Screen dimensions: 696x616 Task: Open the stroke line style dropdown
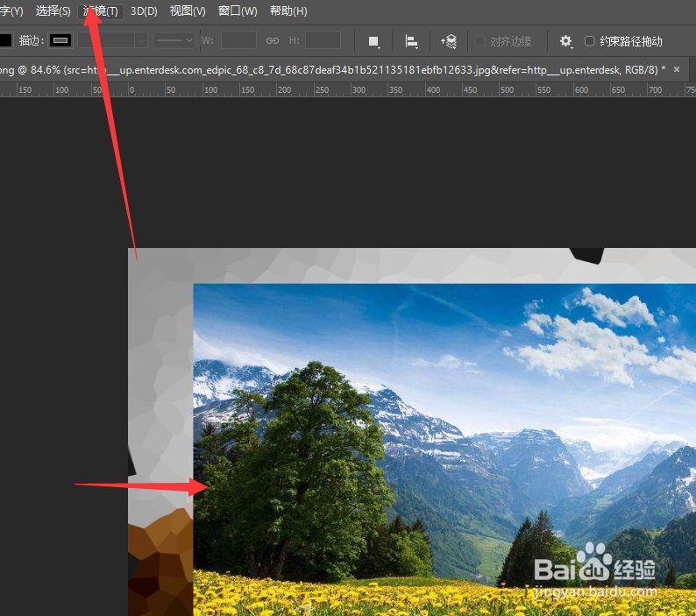[174, 41]
